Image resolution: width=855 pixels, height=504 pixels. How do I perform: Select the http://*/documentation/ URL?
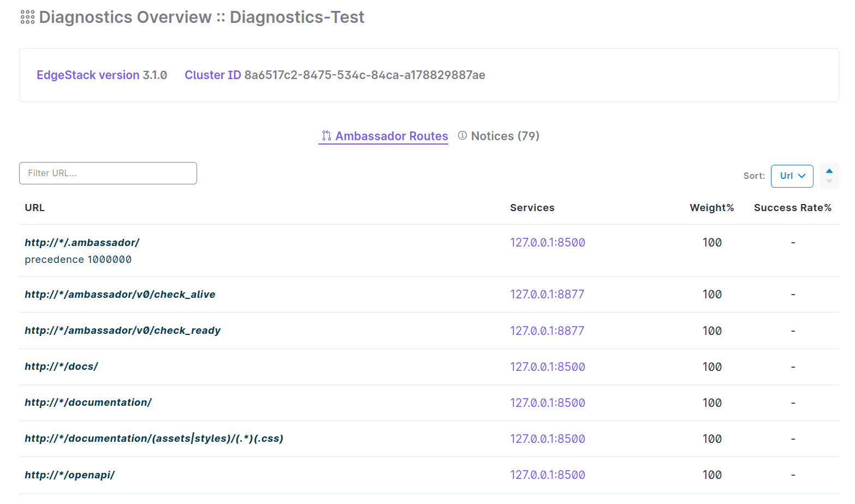[88, 403]
